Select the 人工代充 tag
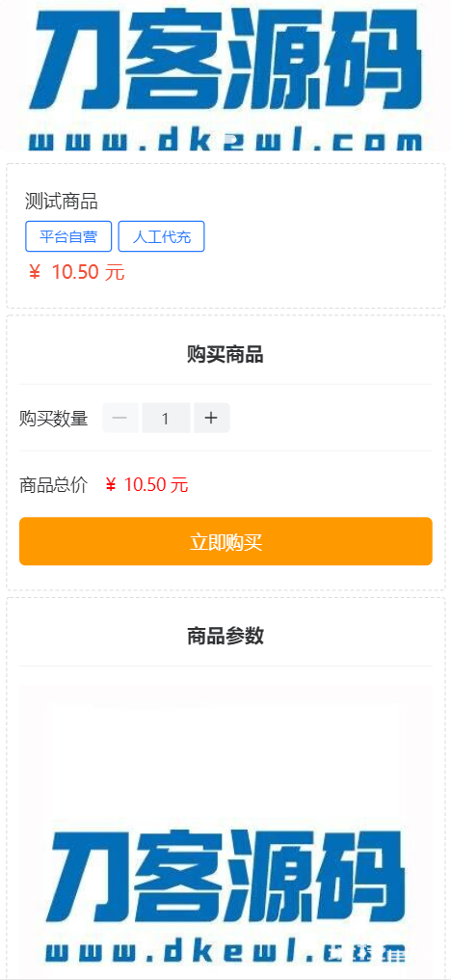 [x=161, y=236]
